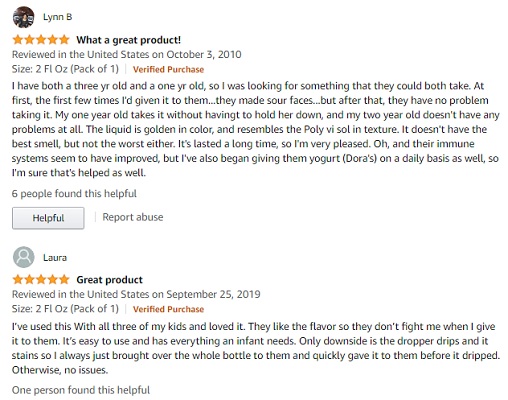Open Lynn B's profile avatar photo
This screenshot has height=400, width=508.
point(23,17)
